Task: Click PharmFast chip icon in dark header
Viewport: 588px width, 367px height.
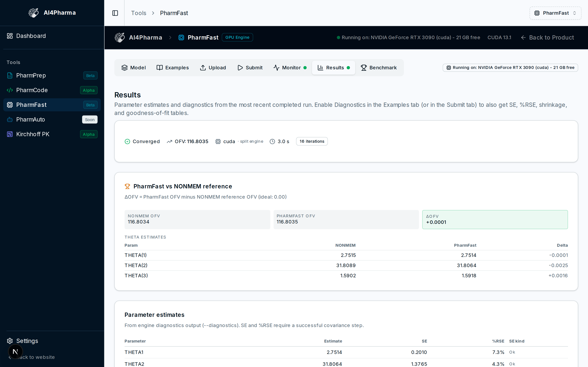Action: (181, 38)
